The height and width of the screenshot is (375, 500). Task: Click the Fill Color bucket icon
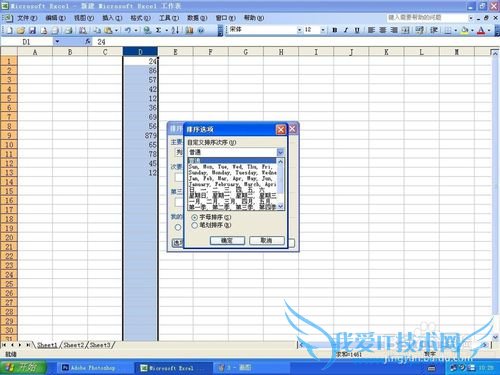[465, 30]
